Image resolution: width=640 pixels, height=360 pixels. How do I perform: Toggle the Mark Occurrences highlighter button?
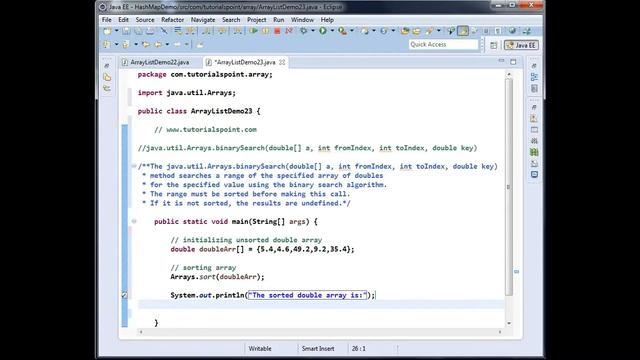pos(463,31)
